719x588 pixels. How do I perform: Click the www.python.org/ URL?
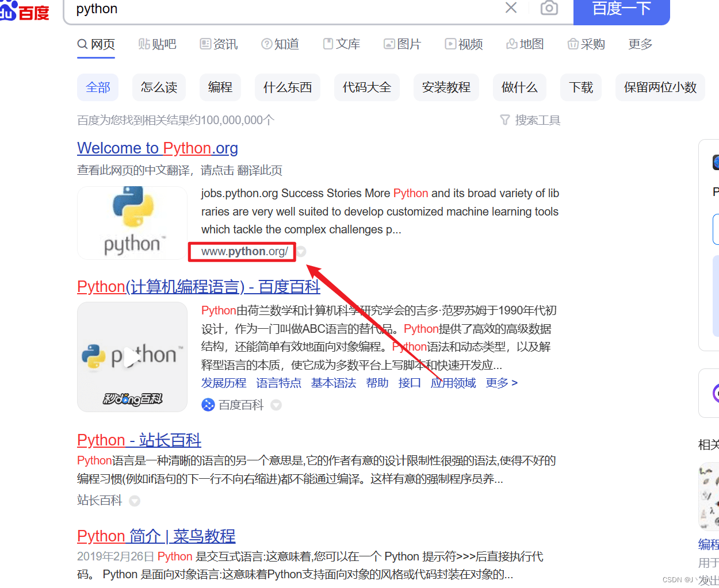tap(244, 252)
